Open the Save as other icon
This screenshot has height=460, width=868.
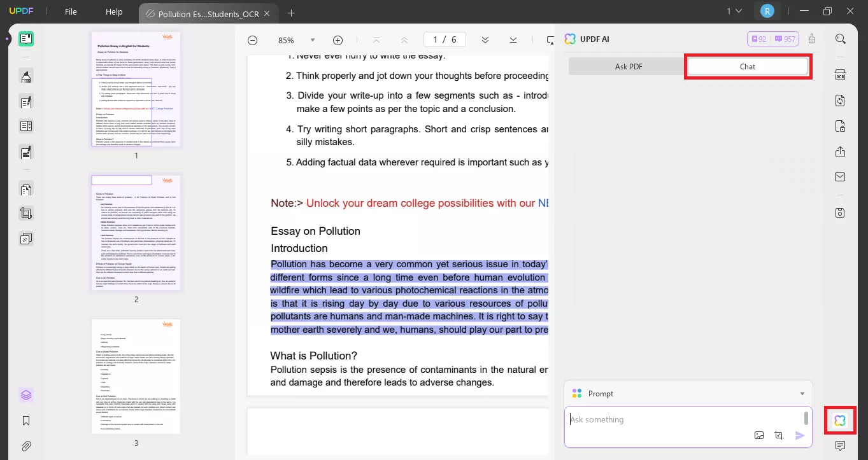(x=841, y=213)
